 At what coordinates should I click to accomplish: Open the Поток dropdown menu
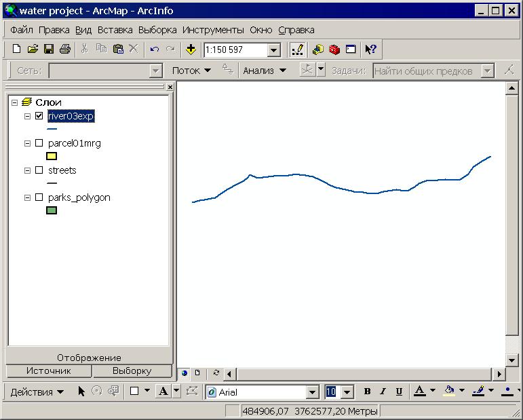click(191, 71)
